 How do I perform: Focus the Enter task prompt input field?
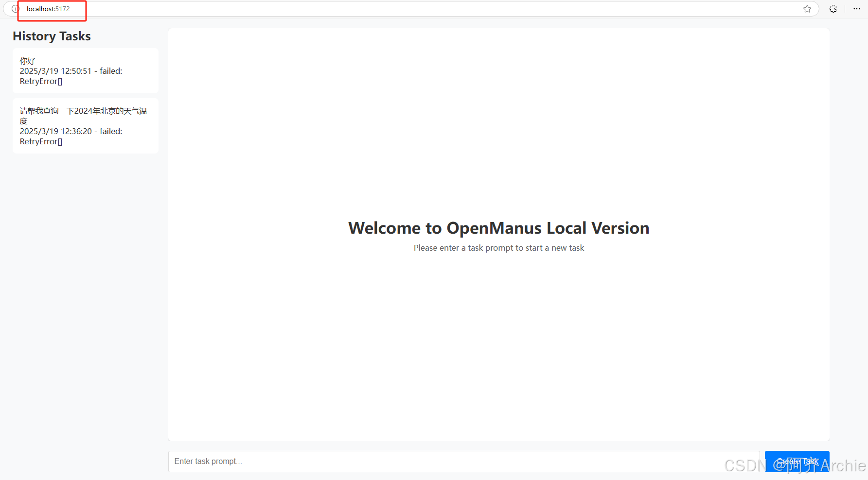[x=464, y=462]
